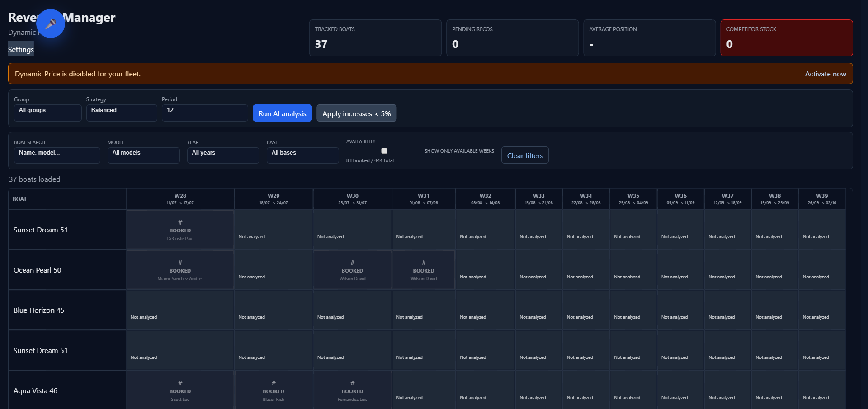Click the W30 week column header

click(353, 199)
